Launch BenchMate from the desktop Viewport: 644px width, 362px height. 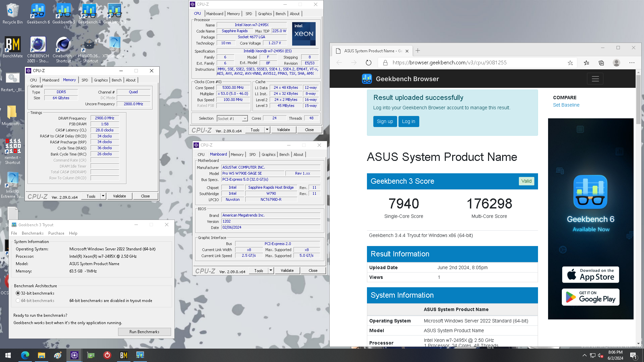(13, 47)
